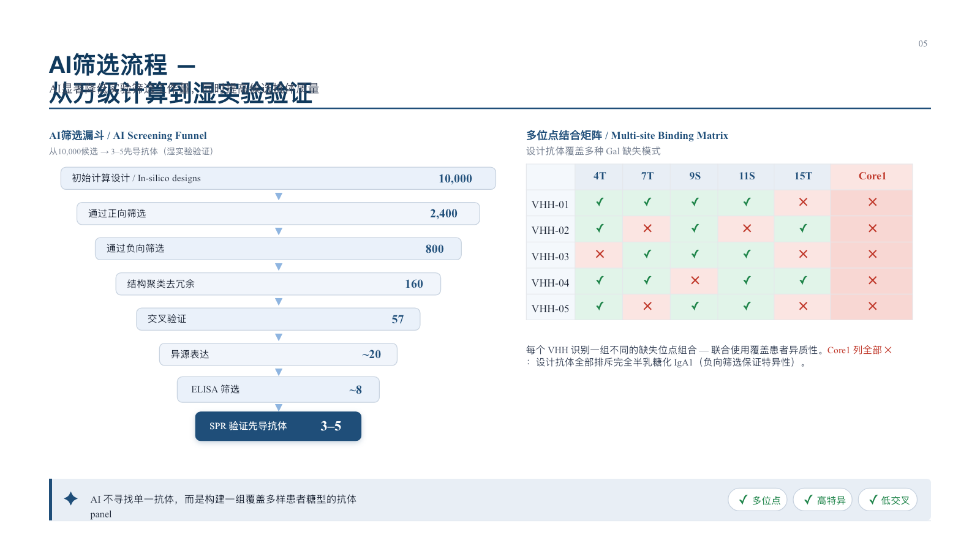Viewport: 980px width, 551px height.
Task: Click the check mark for VHH-02 at 15T
Action: click(x=803, y=228)
